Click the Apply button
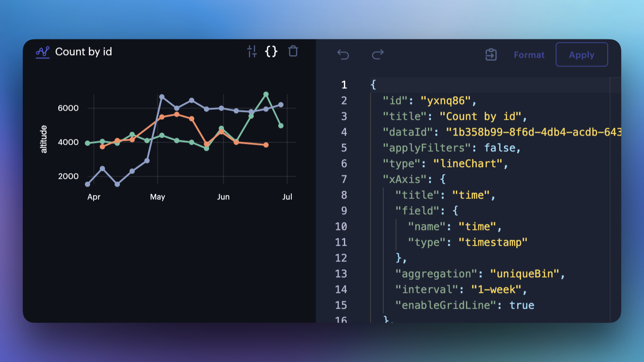Image resolution: width=644 pixels, height=362 pixels. pyautogui.click(x=581, y=55)
